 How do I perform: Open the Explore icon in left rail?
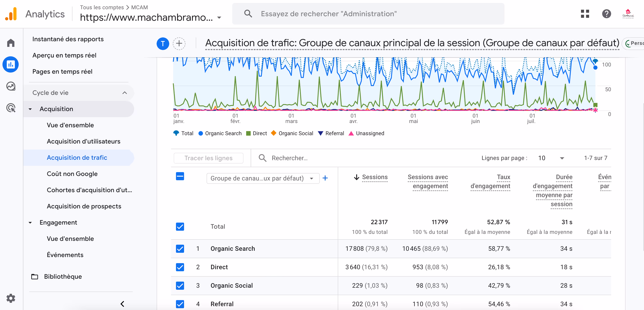pos(11,86)
